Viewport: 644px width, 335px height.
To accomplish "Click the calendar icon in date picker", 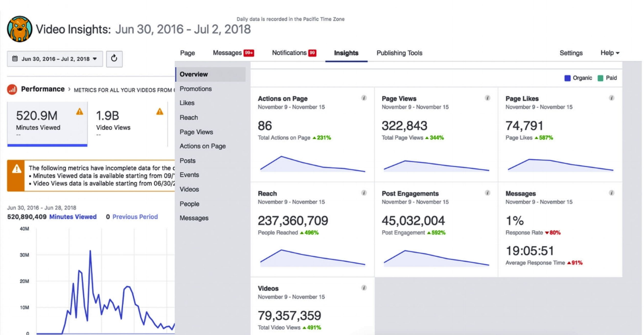I will click(15, 58).
